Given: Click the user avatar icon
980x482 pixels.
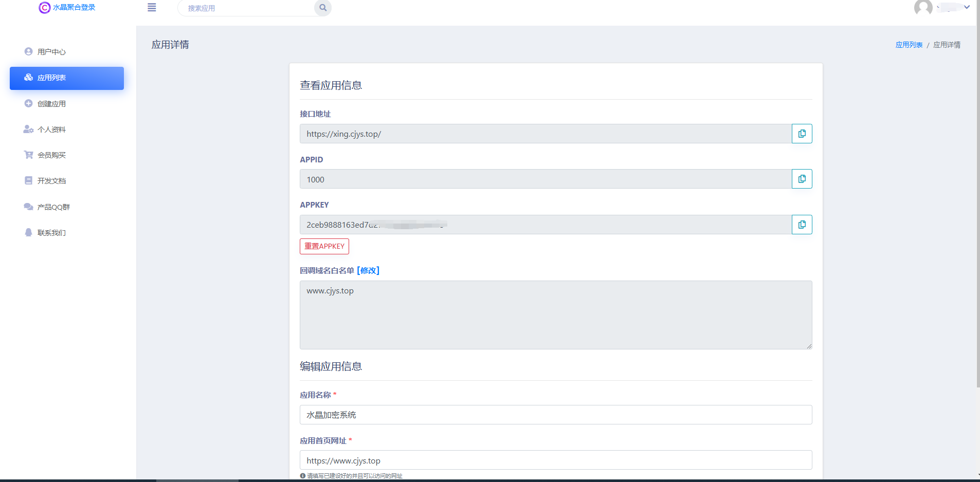Looking at the screenshot, I should pyautogui.click(x=923, y=8).
